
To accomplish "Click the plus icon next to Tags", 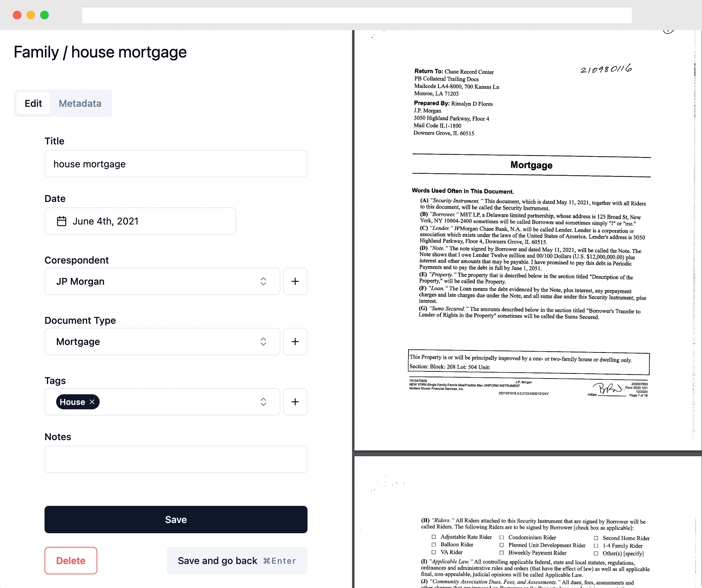I will click(x=295, y=401).
